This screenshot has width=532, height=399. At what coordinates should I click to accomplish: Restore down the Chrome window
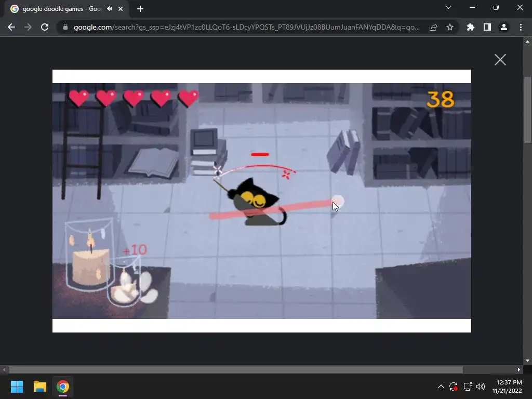click(x=496, y=7)
